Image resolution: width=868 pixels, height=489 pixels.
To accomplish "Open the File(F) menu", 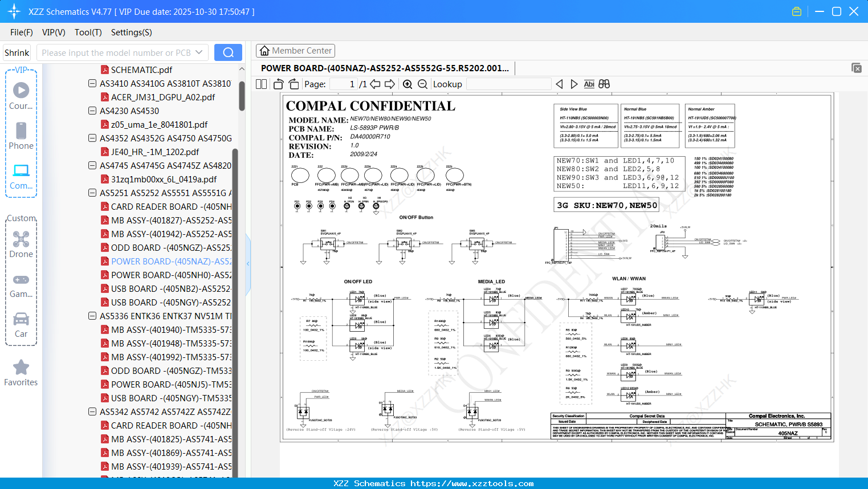I will (x=22, y=32).
